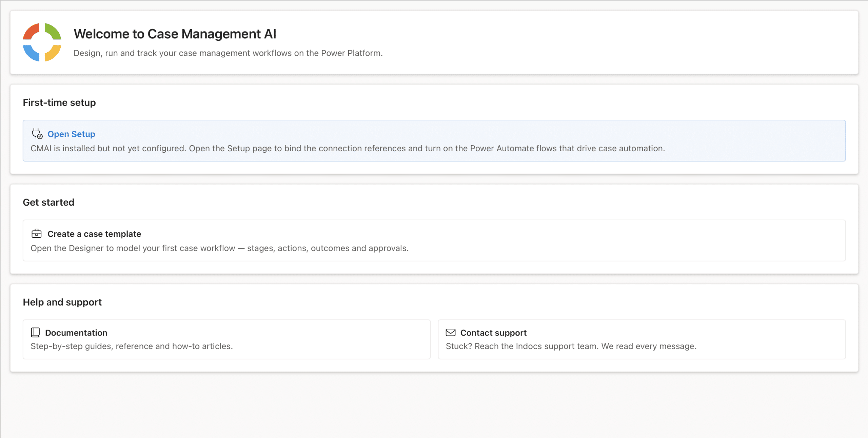
Task: Click the plug icon beside Open Setup
Action: pyautogui.click(x=37, y=134)
